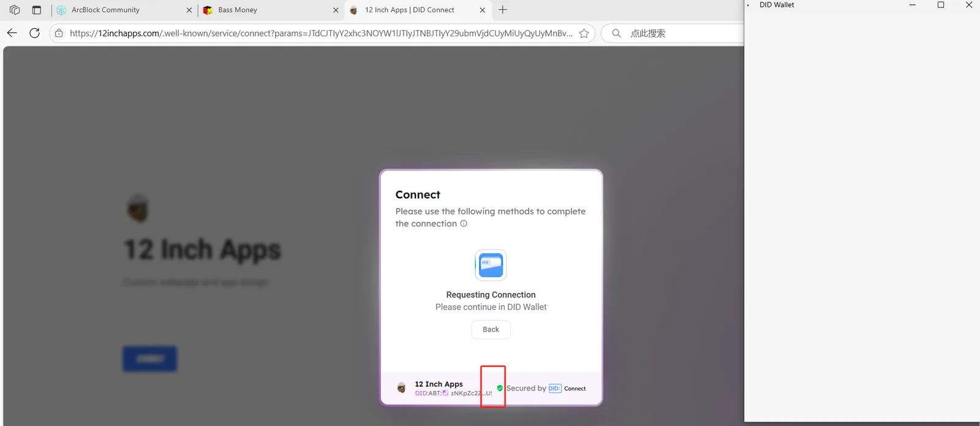The image size is (980, 426).
Task: Open the workspaces icon in the title bar
Action: click(x=15, y=10)
